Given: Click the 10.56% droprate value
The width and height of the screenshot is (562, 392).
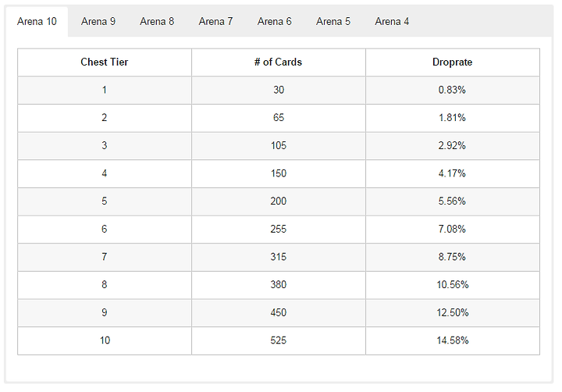Looking at the screenshot, I should (452, 285).
